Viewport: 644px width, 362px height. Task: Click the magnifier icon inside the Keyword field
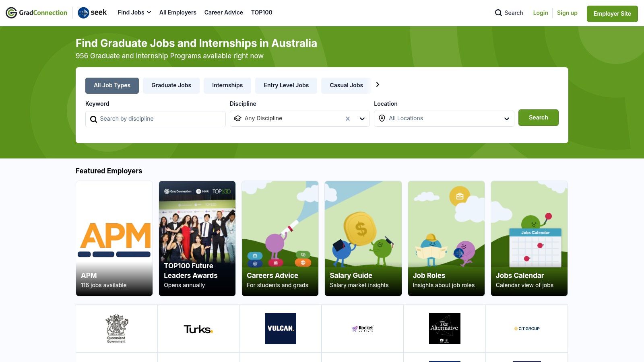[93, 119]
